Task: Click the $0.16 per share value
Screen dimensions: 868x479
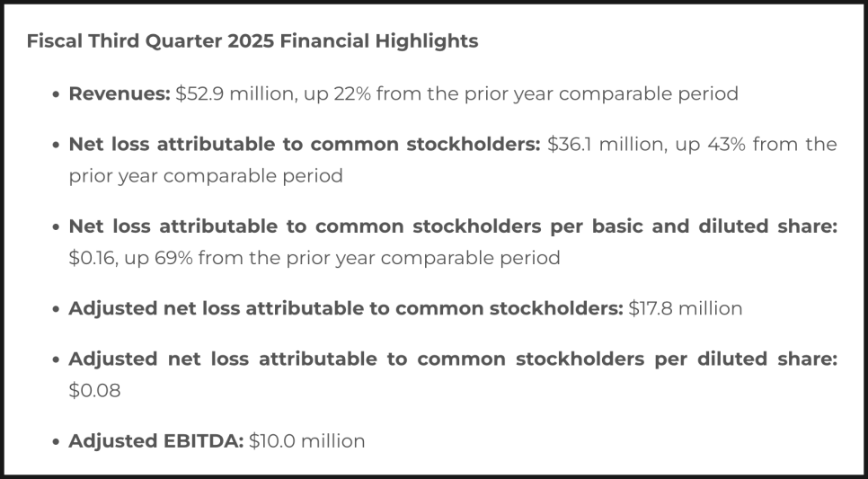Action: [93, 258]
